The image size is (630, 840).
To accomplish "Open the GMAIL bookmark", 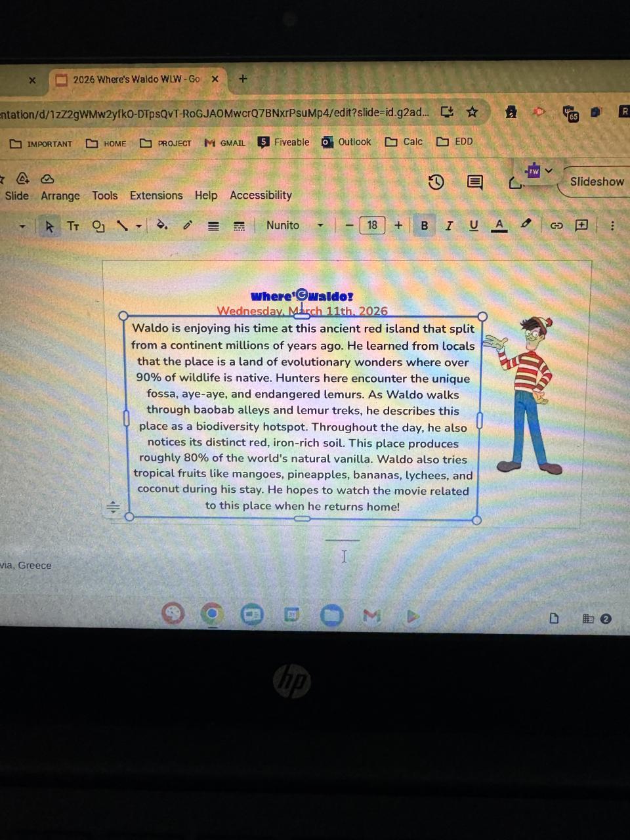I will click(x=224, y=142).
